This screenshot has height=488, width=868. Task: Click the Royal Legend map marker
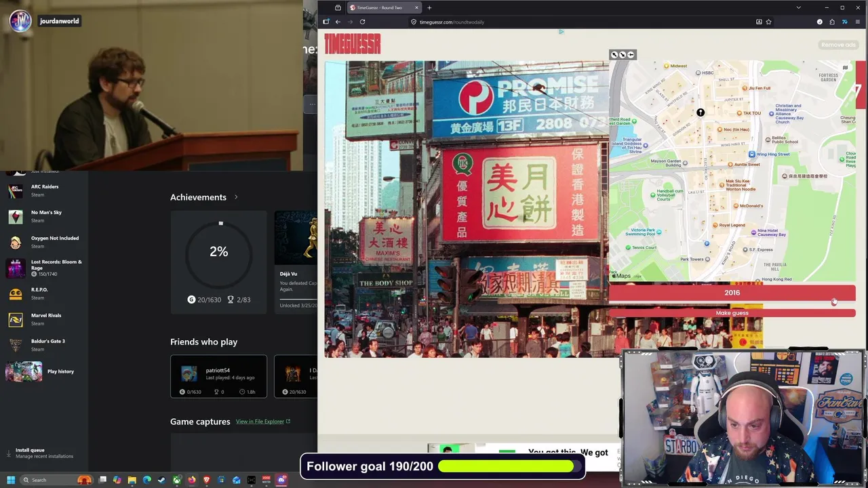click(x=714, y=225)
